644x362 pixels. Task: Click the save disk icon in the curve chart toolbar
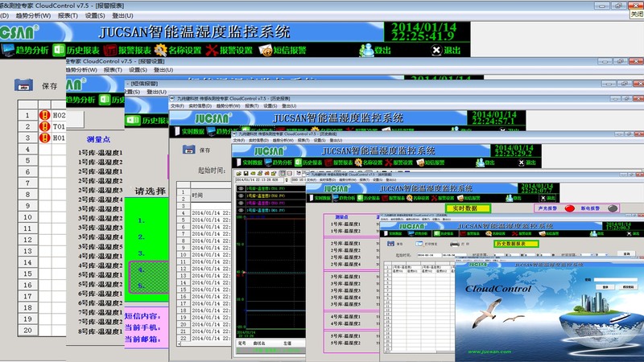coord(246,174)
